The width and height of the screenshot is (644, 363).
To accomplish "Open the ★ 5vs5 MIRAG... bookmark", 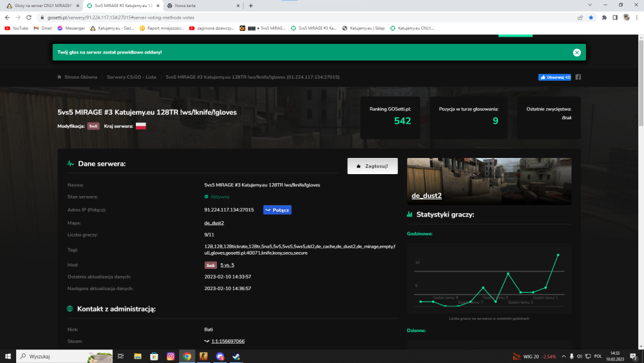I will (x=263, y=28).
